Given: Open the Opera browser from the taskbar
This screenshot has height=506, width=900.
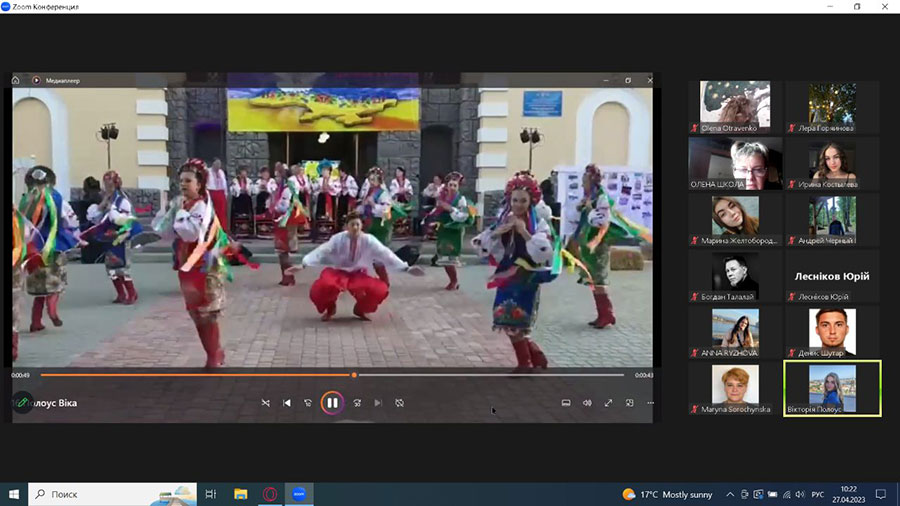Looking at the screenshot, I should click(270, 494).
